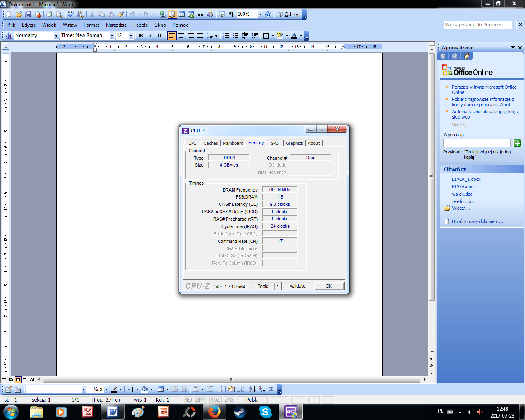Screen dimensions: 525x420
Task: Open the BIAŁA_1.docx recent document link
Action: pos(466,179)
